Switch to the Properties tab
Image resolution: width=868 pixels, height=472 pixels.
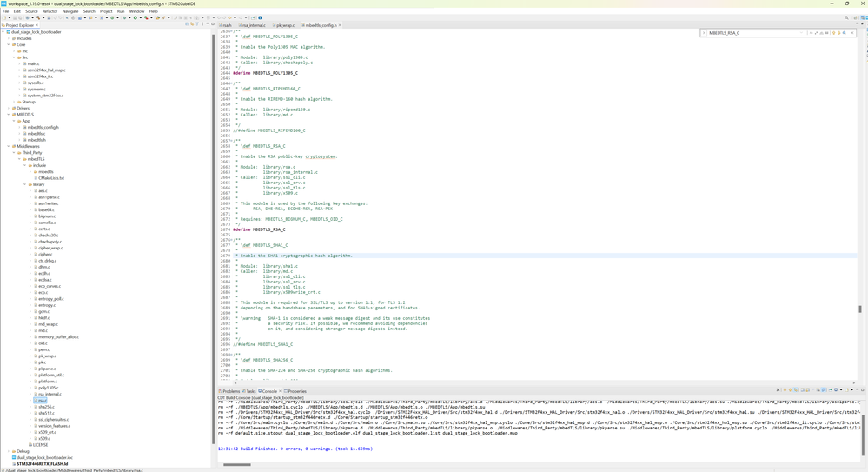[295, 391]
